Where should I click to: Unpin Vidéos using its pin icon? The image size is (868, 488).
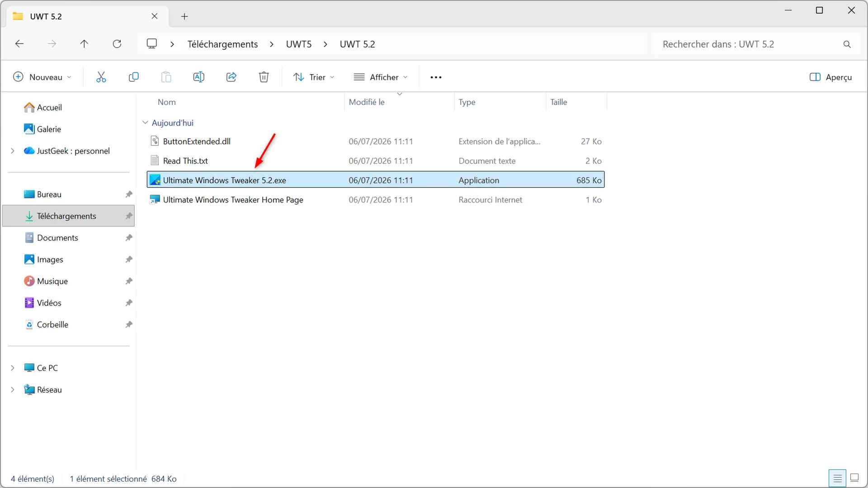[129, 303]
